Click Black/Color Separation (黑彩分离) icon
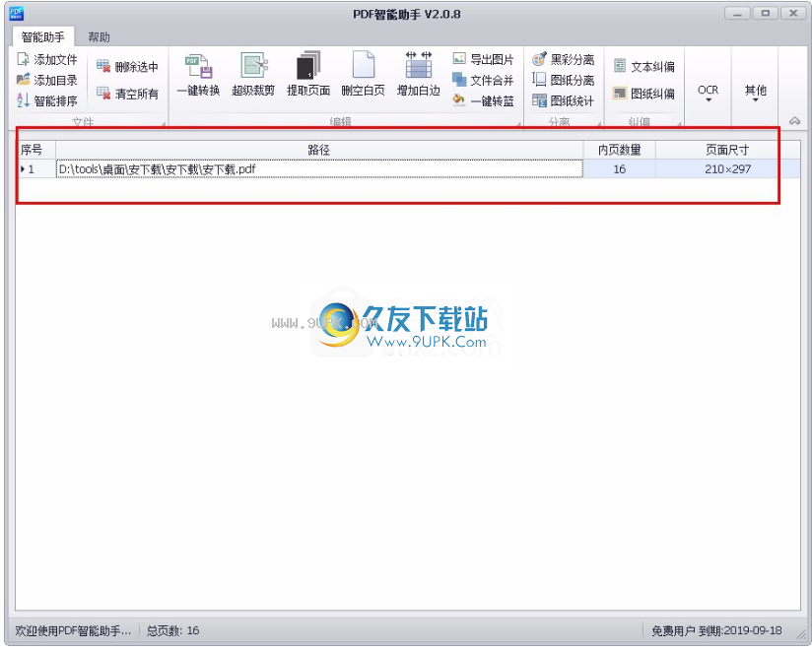812x651 pixels. (x=539, y=59)
